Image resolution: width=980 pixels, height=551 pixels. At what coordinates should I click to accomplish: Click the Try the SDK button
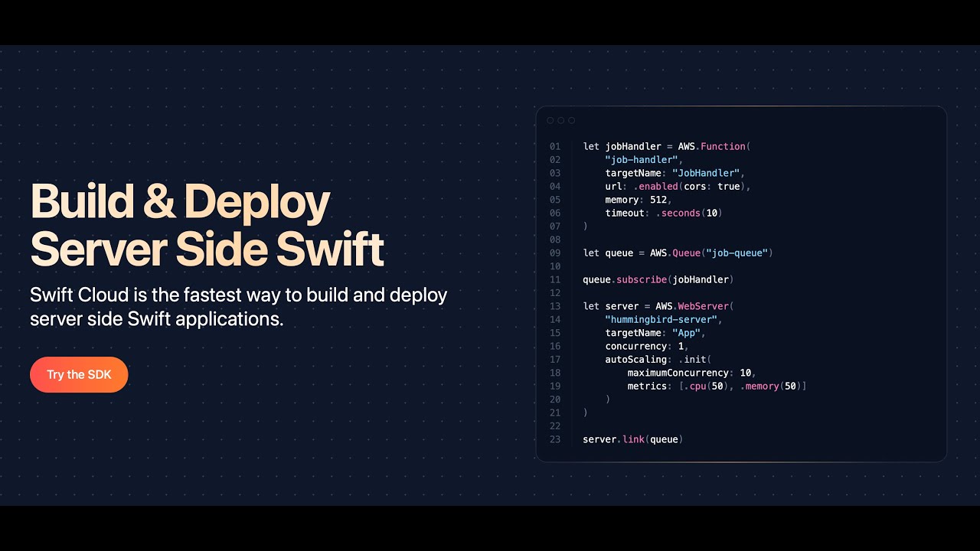[79, 374]
